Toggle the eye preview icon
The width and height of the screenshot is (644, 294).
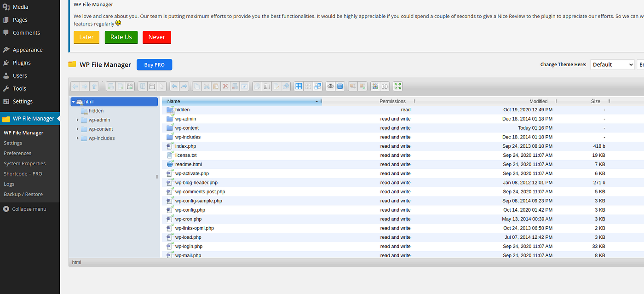click(x=330, y=86)
